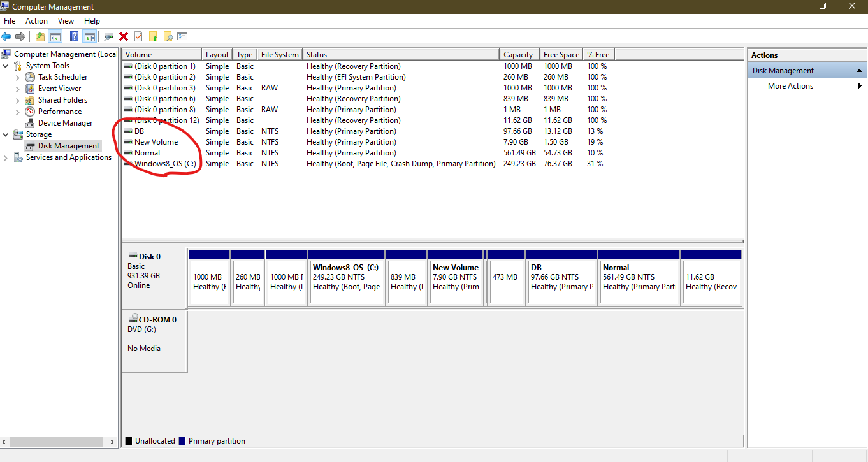Viewport: 868px width, 462px height.
Task: Open the View menu
Action: coord(66,21)
